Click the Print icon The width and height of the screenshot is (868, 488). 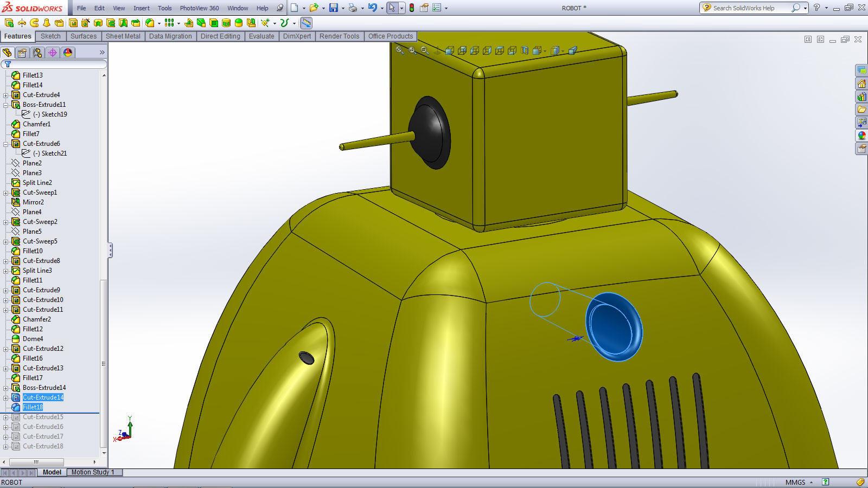point(353,8)
